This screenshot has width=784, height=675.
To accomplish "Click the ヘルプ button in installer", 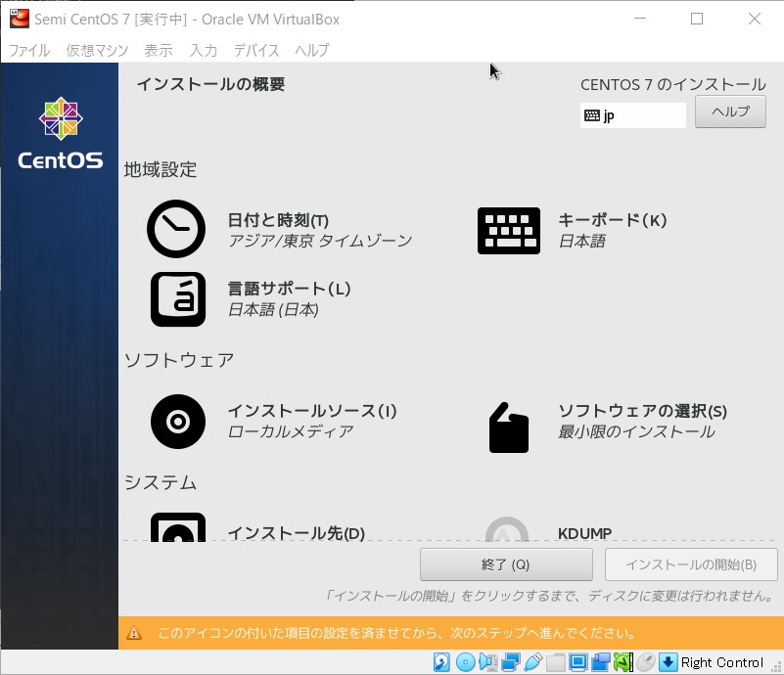I will pos(730,112).
